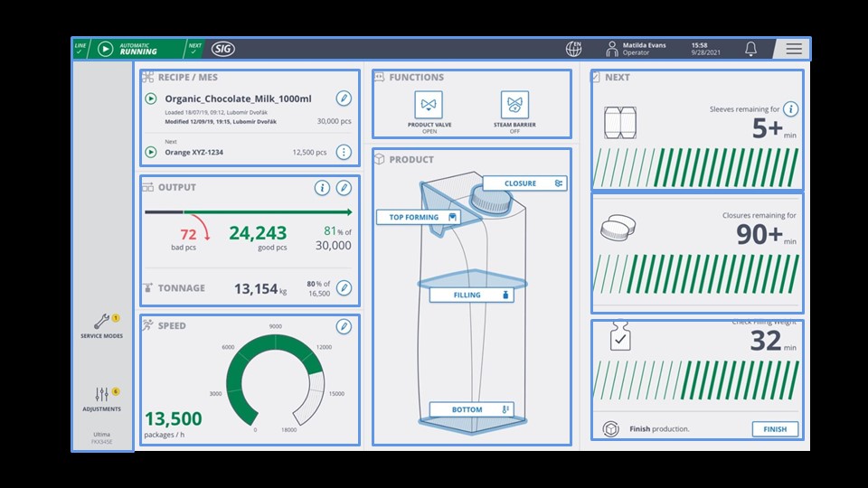This screenshot has height=488, width=868.
Task: Click the 13,500 packages per hour value
Action: 174,418
